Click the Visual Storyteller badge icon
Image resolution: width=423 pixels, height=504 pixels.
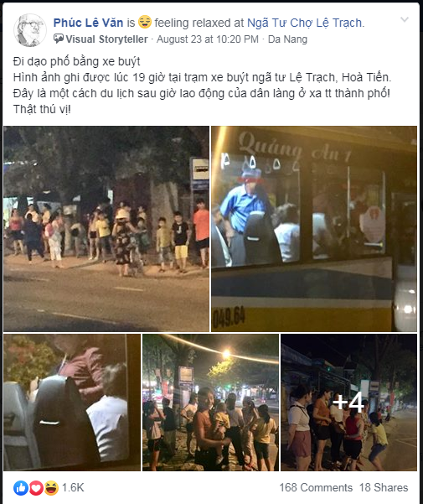click(59, 39)
